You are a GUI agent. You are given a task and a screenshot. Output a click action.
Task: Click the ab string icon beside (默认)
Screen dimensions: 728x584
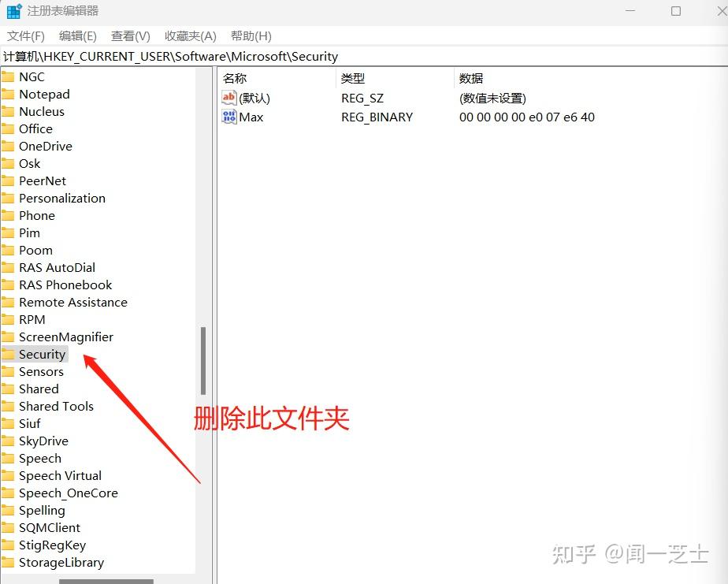pos(228,98)
